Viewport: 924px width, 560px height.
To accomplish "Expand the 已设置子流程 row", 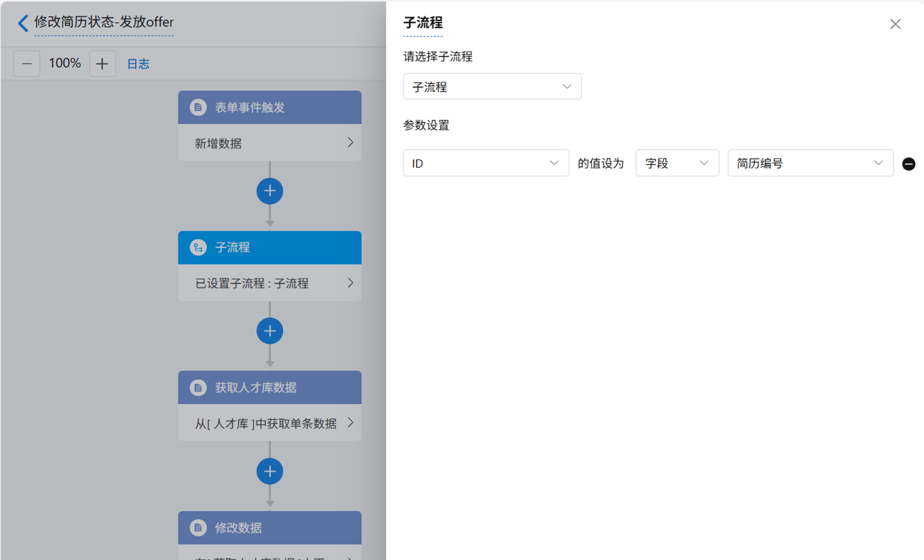I will coord(270,283).
